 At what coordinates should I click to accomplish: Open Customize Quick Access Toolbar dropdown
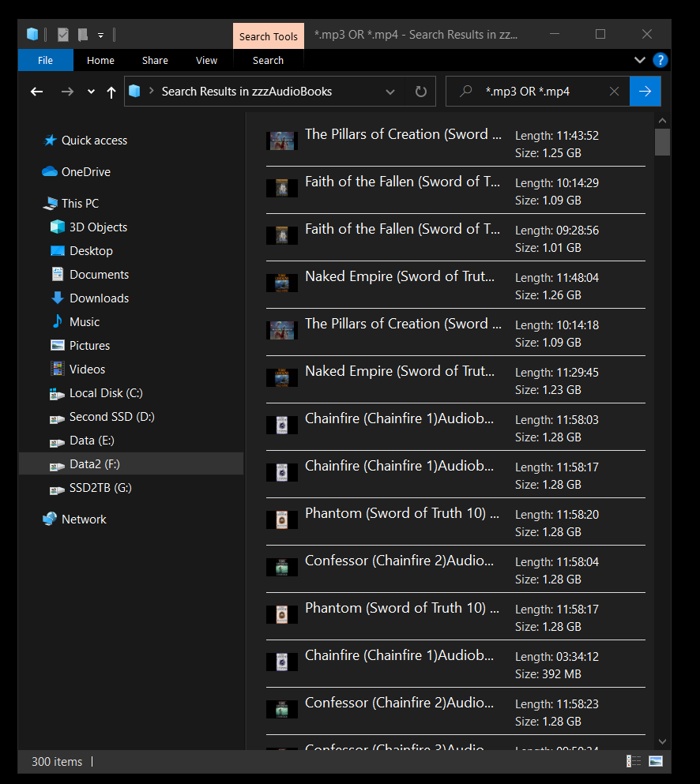point(100,35)
